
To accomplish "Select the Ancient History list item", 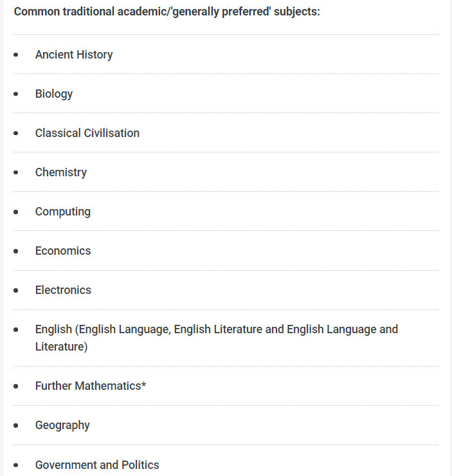I will (74, 55).
